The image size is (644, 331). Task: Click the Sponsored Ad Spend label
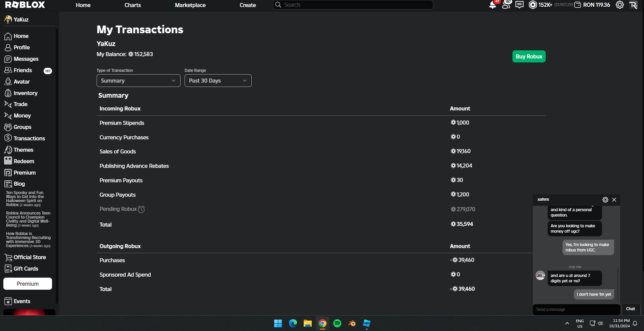[125, 275]
